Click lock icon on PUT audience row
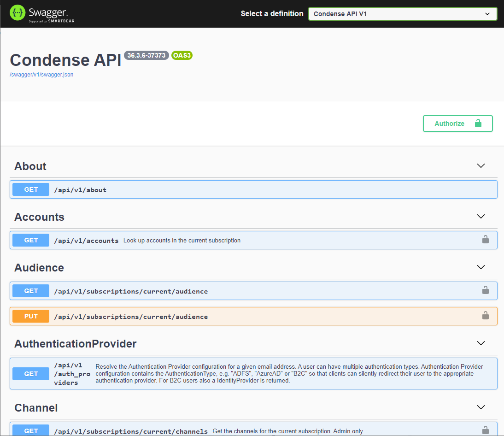 coord(486,315)
